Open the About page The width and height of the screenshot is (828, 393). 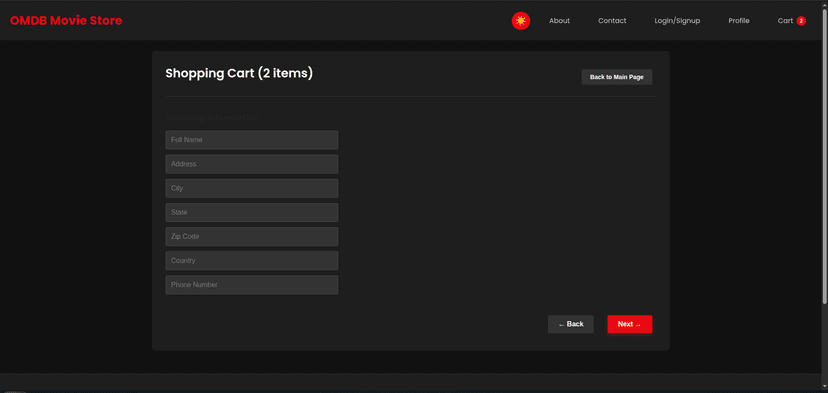click(559, 21)
